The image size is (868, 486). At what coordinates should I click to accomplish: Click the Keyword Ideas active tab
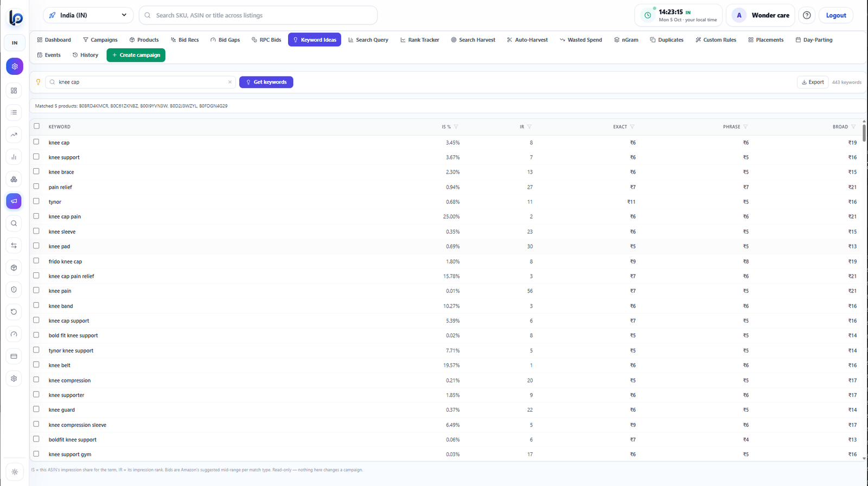point(315,40)
